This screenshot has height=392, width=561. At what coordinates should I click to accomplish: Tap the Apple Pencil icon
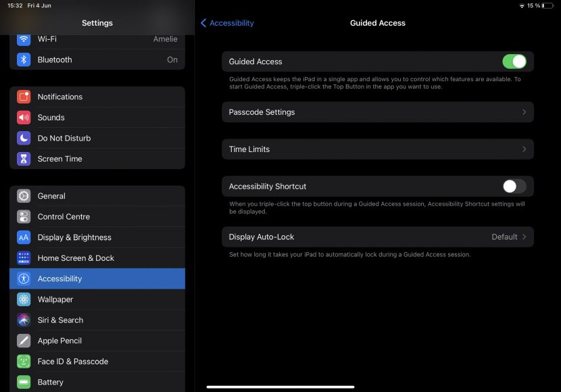24,341
